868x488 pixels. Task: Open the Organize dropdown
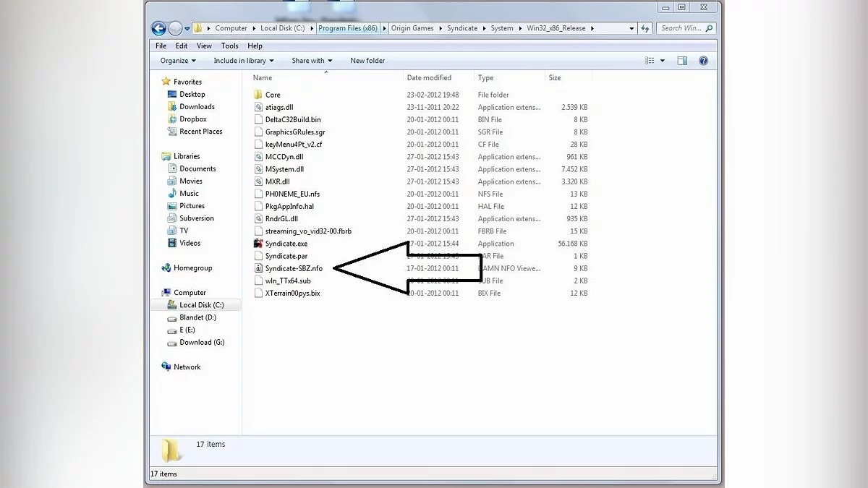[178, 61]
